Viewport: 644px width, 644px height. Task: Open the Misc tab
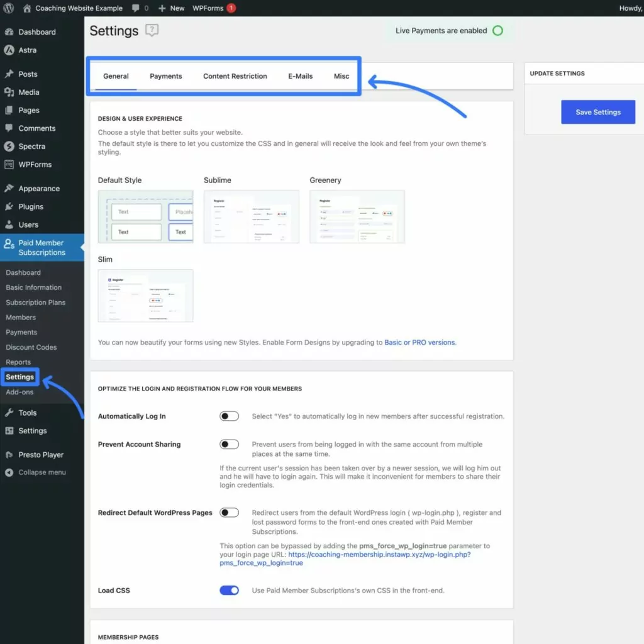tap(341, 76)
